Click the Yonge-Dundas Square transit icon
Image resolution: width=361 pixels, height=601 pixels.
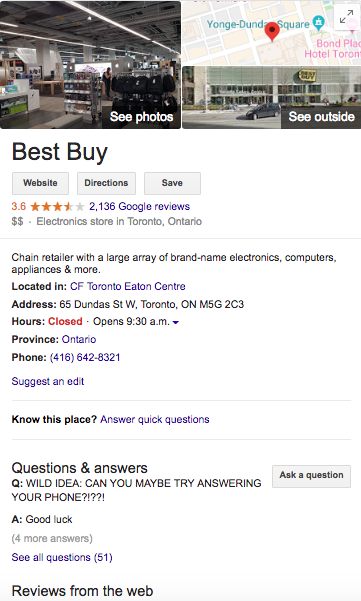tap(318, 22)
